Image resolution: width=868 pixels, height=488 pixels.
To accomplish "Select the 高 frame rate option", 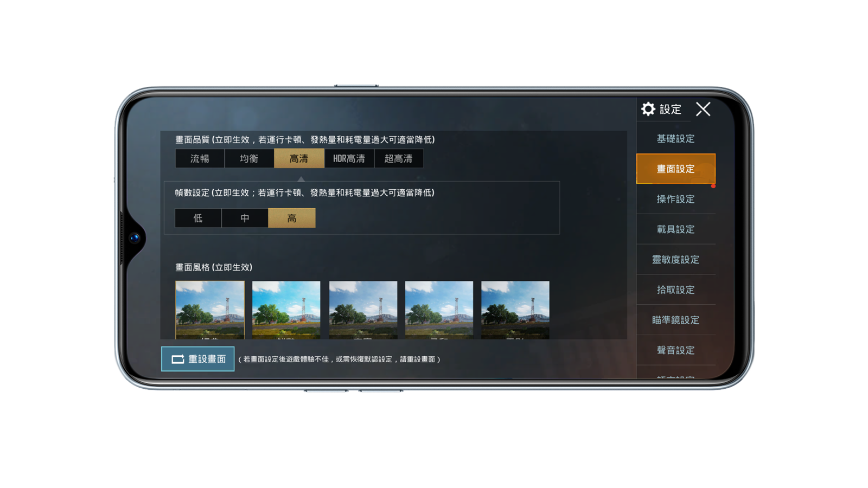I will tap(292, 218).
